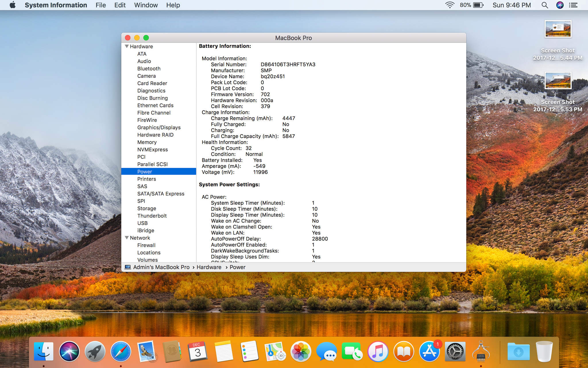Open the Edit menu

pos(120,5)
